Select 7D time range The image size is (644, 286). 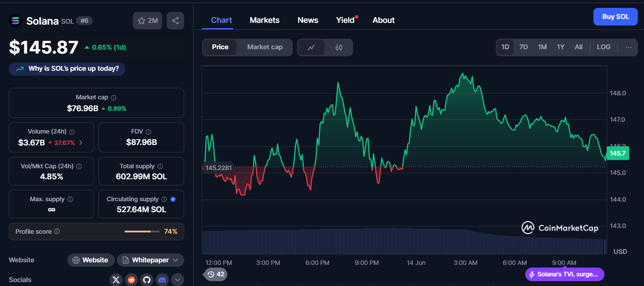point(524,47)
